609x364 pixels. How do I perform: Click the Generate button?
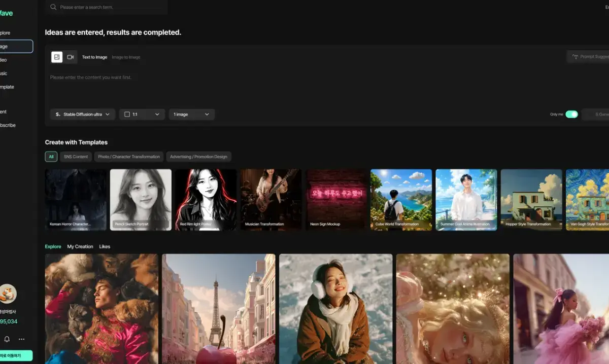(596, 115)
